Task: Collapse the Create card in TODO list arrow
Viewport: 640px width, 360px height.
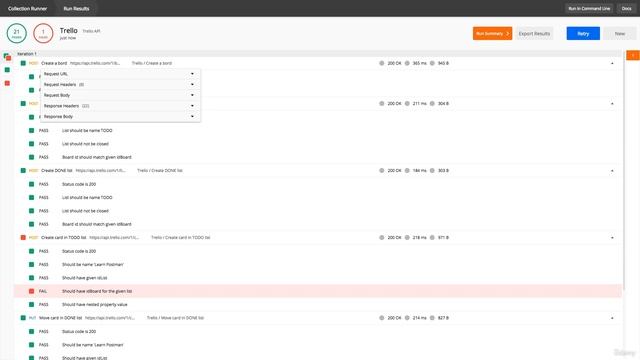Action: tap(612, 238)
